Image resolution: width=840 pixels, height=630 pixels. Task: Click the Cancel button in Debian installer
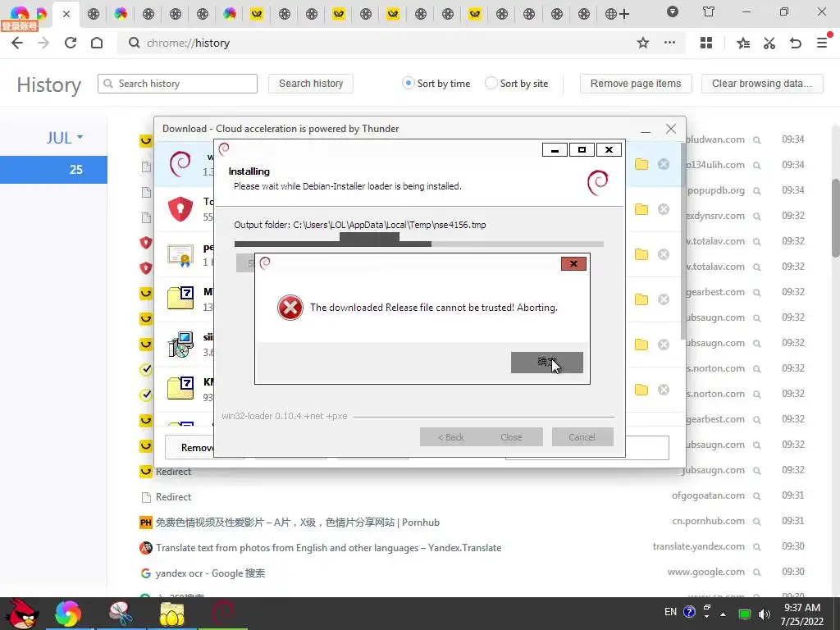point(582,437)
